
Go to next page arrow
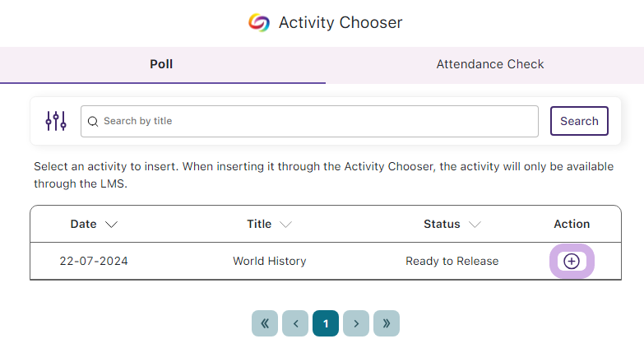356,323
